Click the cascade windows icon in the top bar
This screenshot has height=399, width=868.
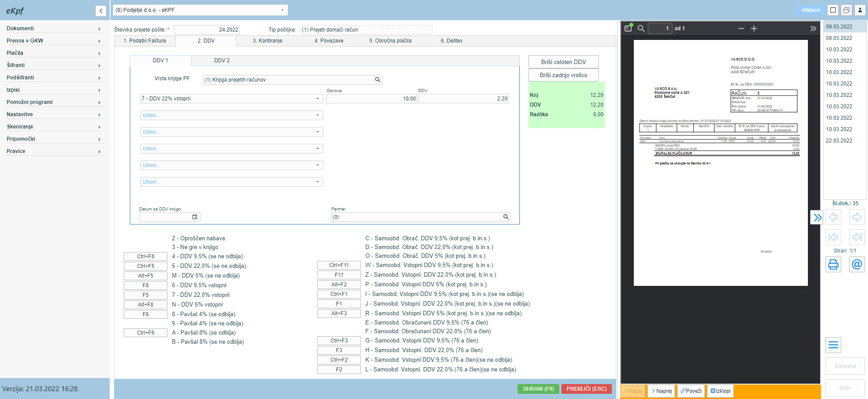pyautogui.click(x=847, y=10)
